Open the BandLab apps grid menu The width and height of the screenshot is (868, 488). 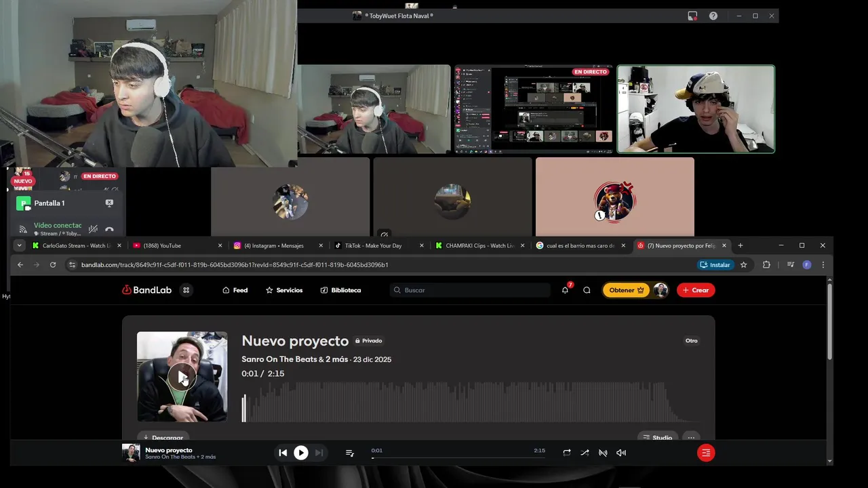coord(186,290)
